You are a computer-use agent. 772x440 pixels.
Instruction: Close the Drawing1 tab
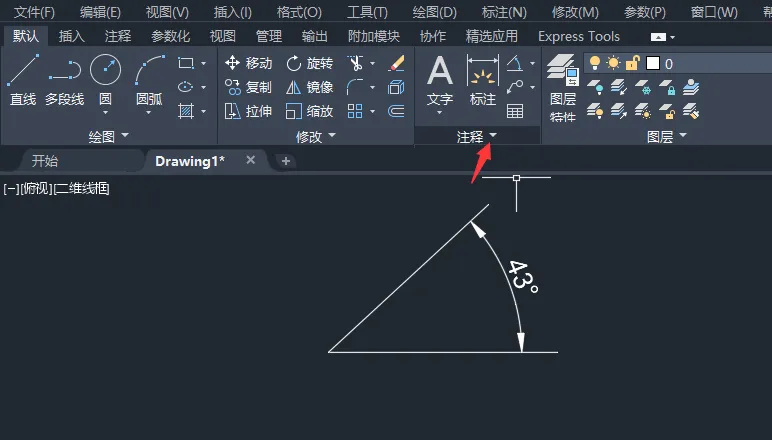(251, 160)
